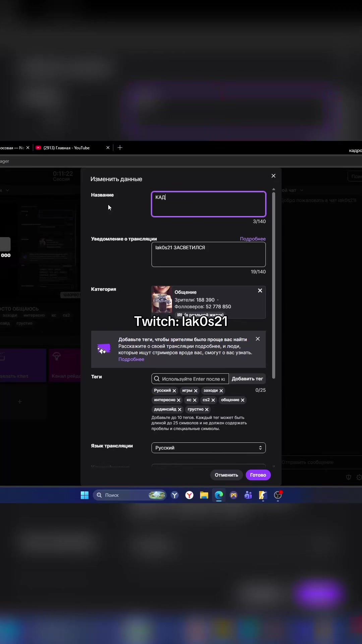The image size is (362, 644).
Task: Click the sparkle tag icon in the tip banner
Action: [104, 349]
